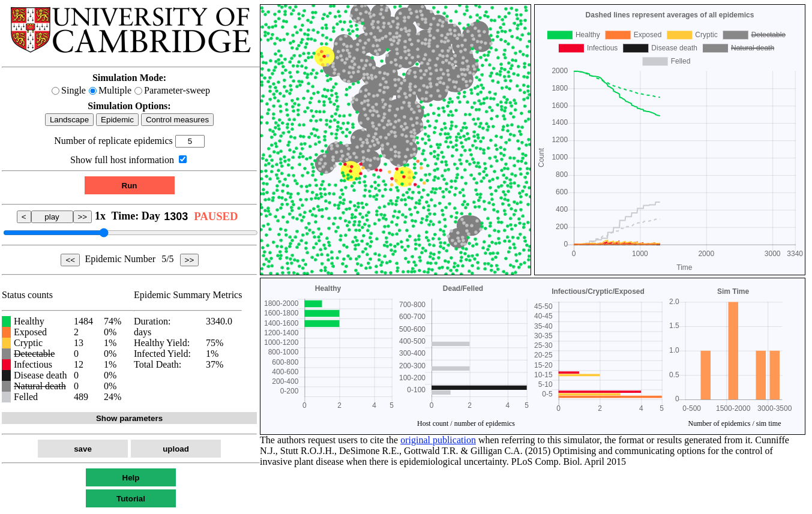
Task: Go to the previous epidemic with <<
Action: click(70, 260)
